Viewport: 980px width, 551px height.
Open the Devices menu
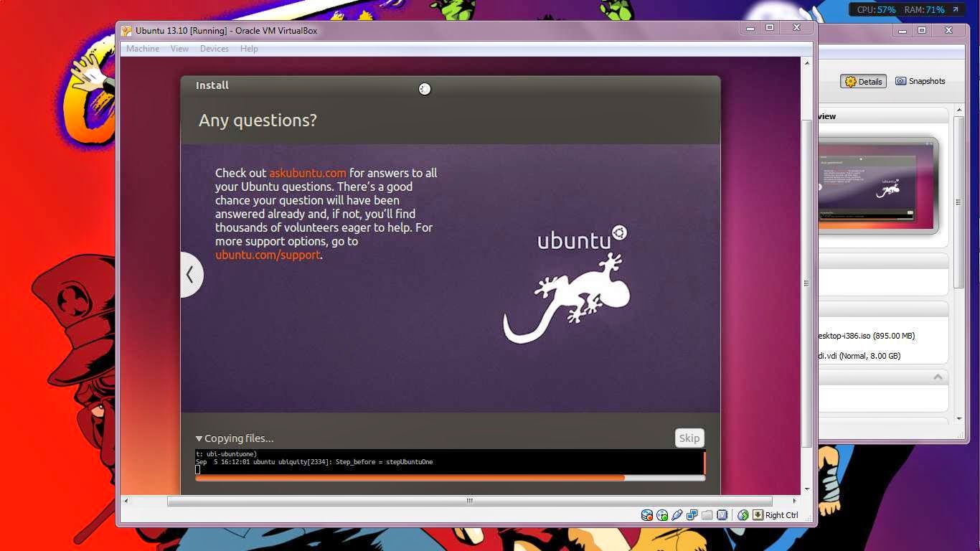coord(215,49)
